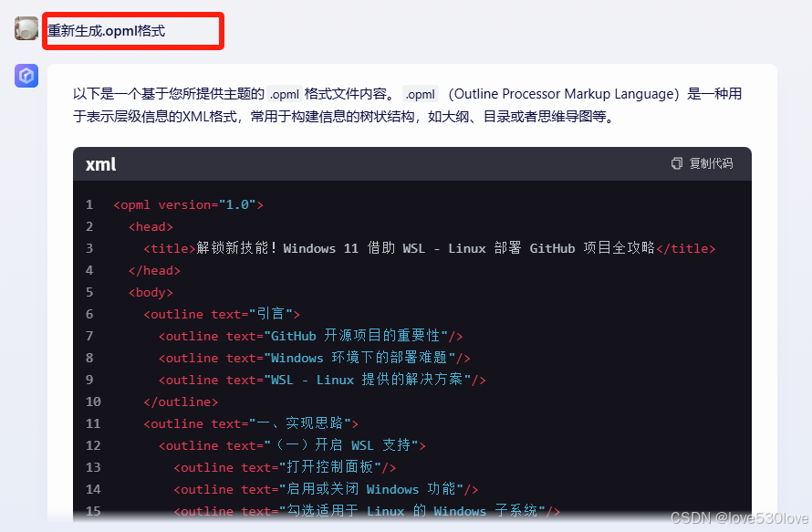Click the closing </head> tag line
Screen dimensions: 812x532
pos(154,270)
